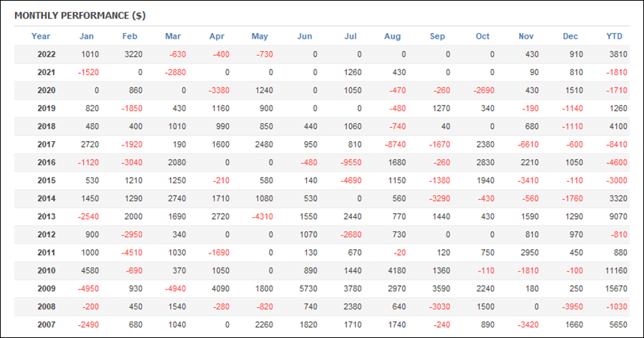Image resolution: width=644 pixels, height=338 pixels.
Task: Select 2009 YTD value 15670
Action: pyautogui.click(x=616, y=289)
